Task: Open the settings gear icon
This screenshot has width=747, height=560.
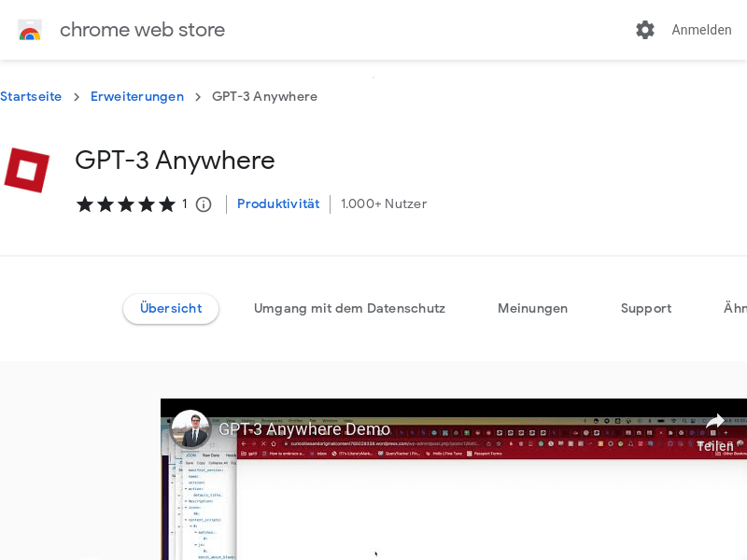Action: click(x=645, y=30)
